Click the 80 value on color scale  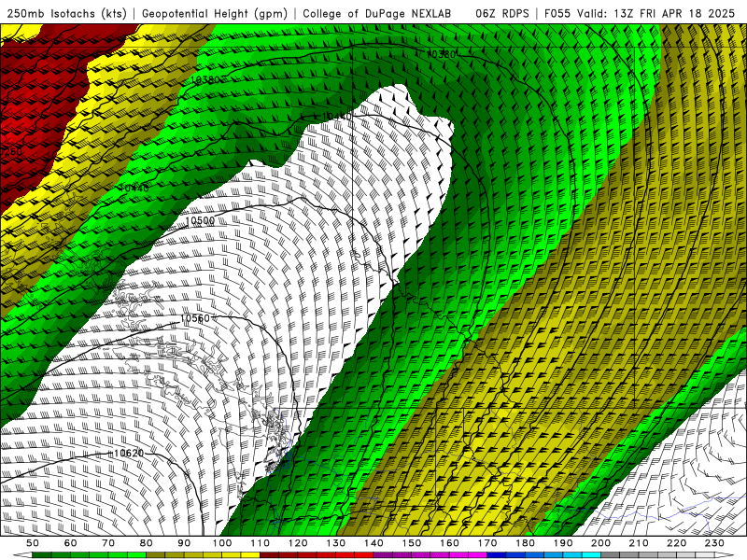146,543
